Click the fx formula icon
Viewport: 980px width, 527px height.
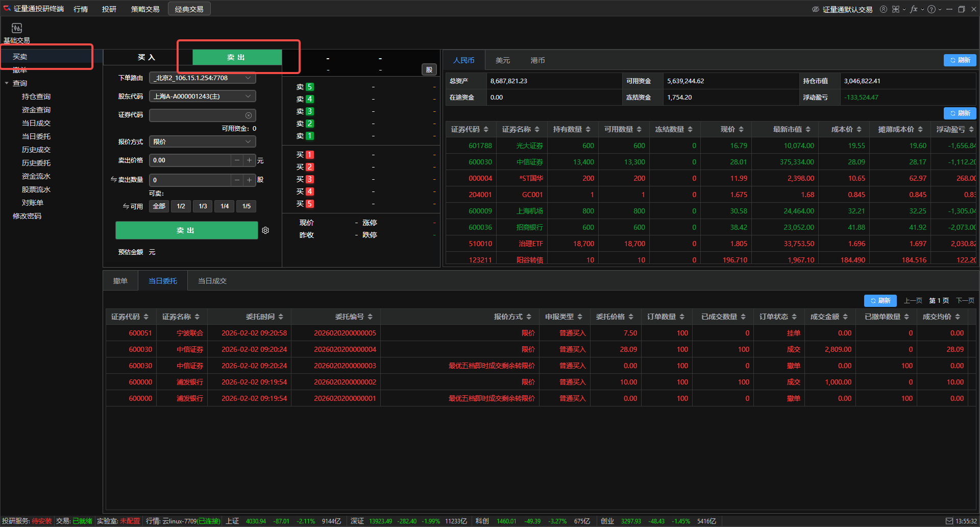[914, 9]
